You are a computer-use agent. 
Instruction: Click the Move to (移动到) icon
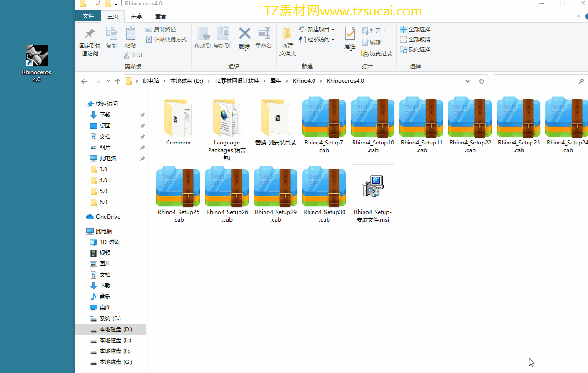click(x=203, y=33)
